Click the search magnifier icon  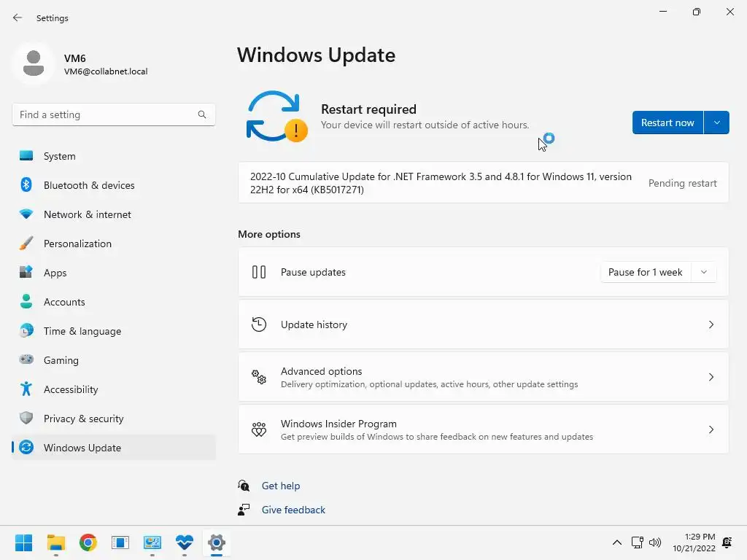coord(202,114)
